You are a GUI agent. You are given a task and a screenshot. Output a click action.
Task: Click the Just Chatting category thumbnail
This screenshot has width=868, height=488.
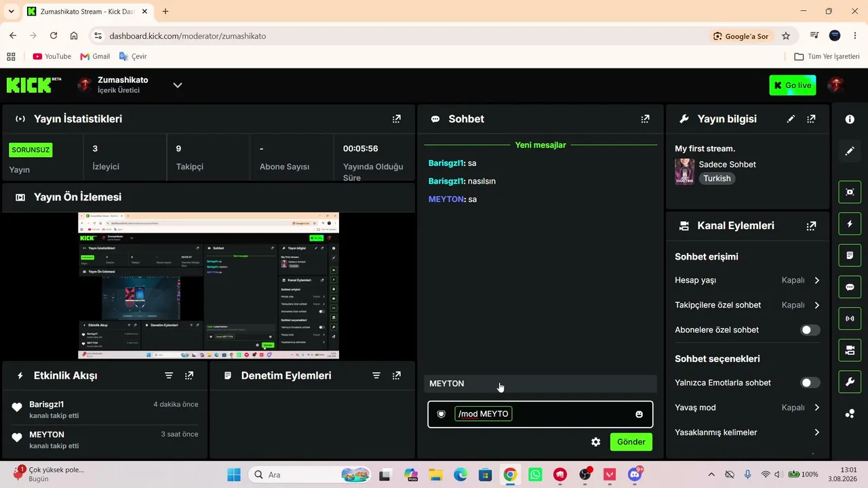coord(684,171)
